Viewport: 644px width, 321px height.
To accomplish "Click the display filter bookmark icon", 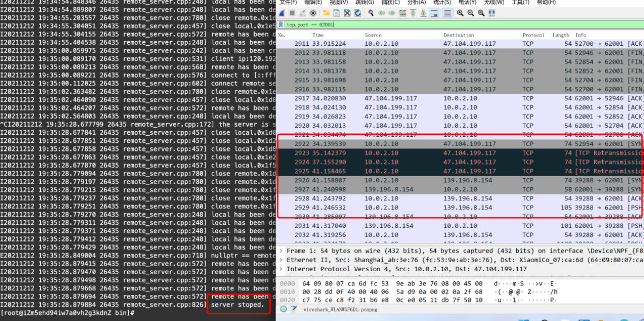I will [x=281, y=24].
